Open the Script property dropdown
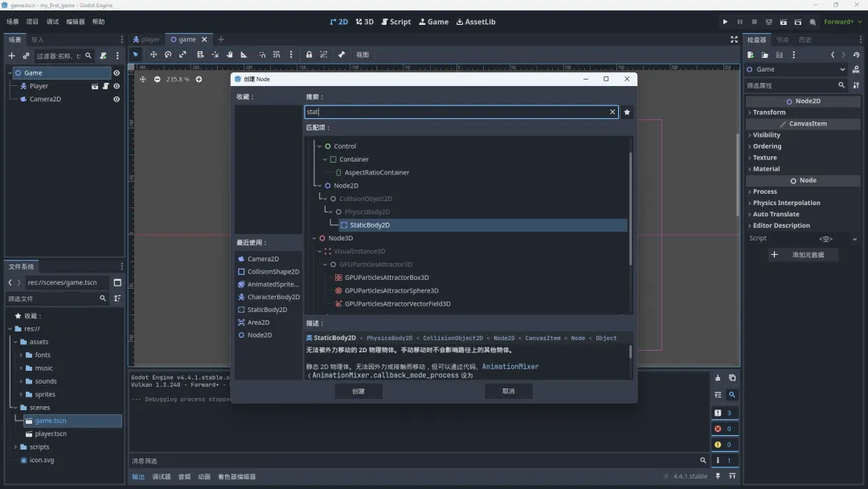Viewport: 868px width, 489px height. [854, 239]
